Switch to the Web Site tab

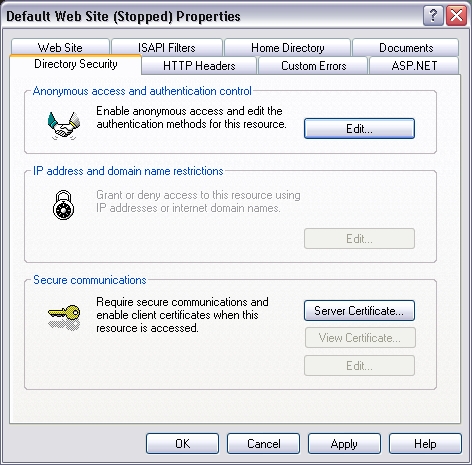coord(60,47)
